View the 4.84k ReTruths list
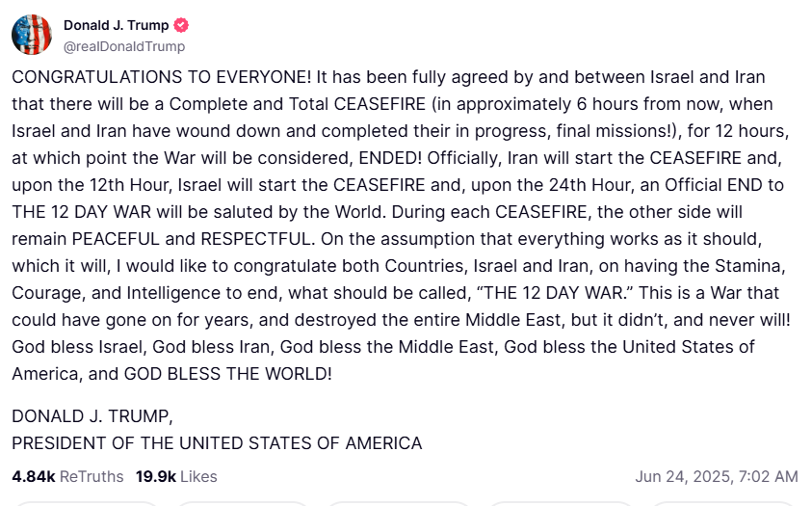 (67, 476)
